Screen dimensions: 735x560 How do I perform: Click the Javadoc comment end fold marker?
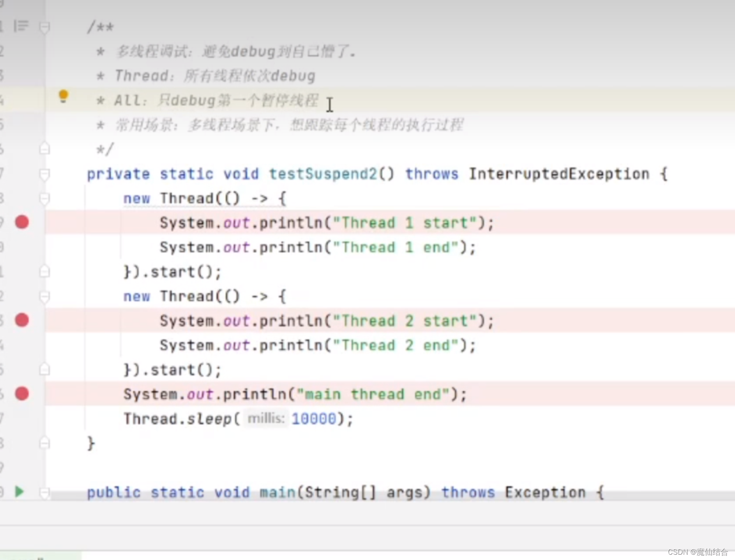[45, 149]
